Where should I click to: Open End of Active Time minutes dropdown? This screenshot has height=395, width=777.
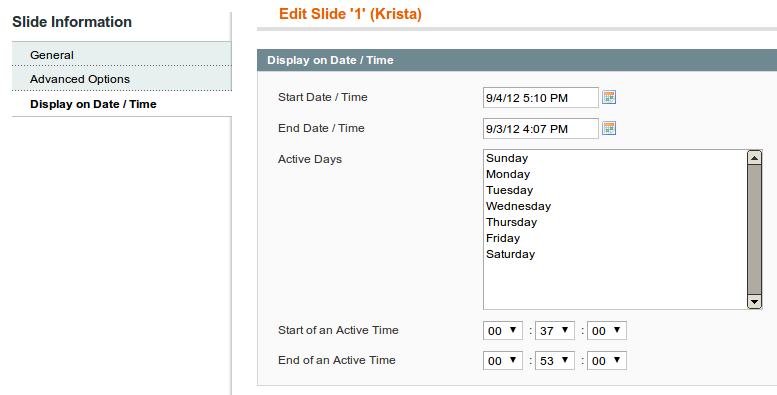pos(555,361)
